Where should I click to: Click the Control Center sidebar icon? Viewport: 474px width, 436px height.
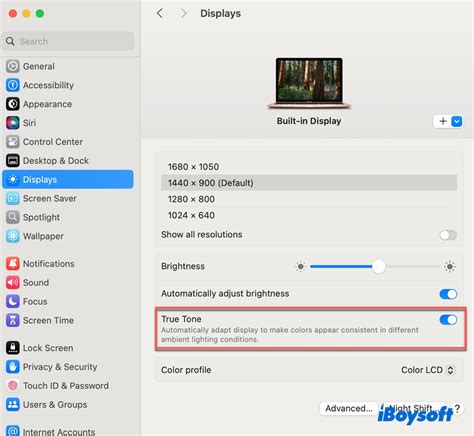coord(13,142)
